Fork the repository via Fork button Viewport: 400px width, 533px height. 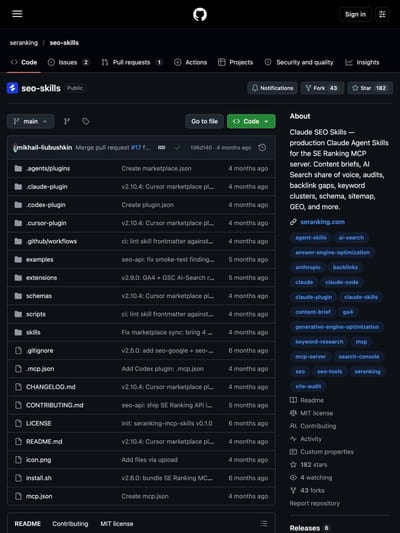322,88
